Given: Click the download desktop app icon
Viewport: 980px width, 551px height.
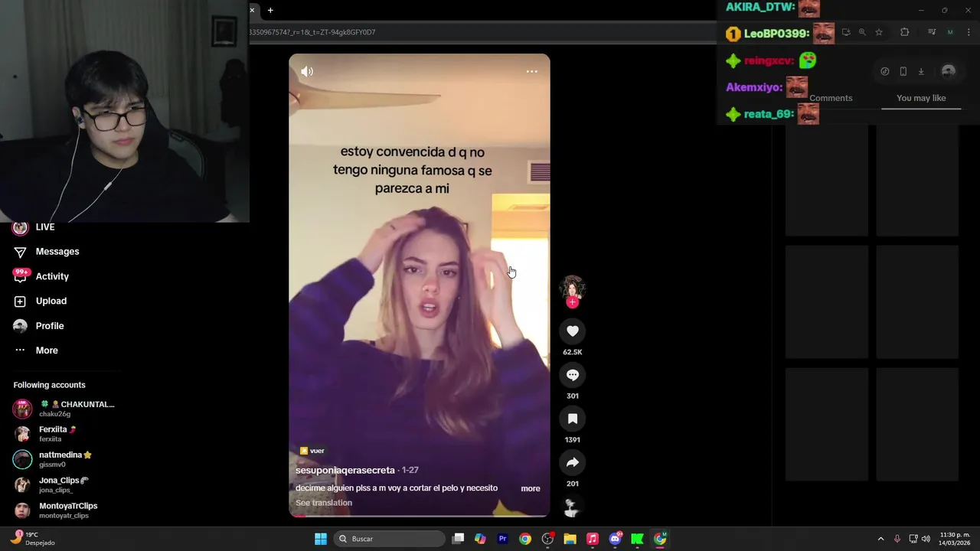Looking at the screenshot, I should pos(921,71).
